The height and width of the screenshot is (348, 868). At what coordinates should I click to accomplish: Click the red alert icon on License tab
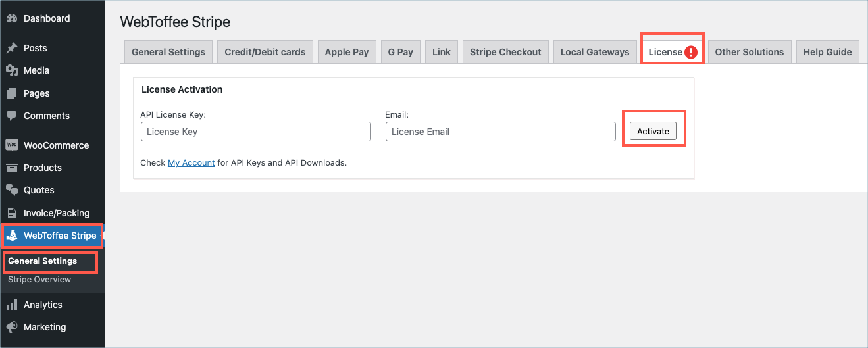click(x=690, y=52)
